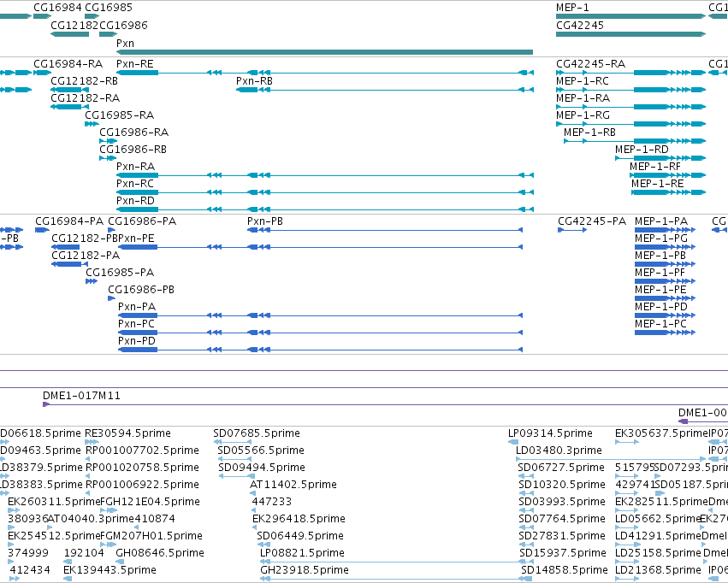Select the MEP-1-RB transcript label
This screenshot has width=728, height=583.
point(589,132)
